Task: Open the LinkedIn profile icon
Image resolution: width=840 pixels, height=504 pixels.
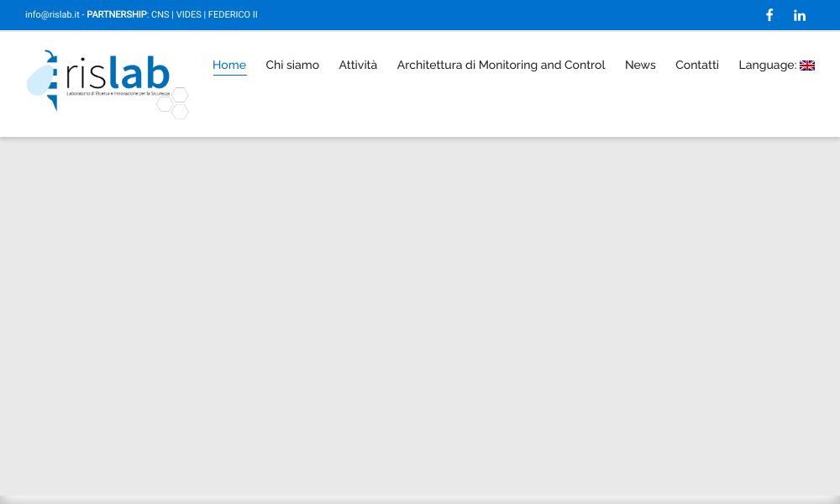Action: pyautogui.click(x=800, y=15)
